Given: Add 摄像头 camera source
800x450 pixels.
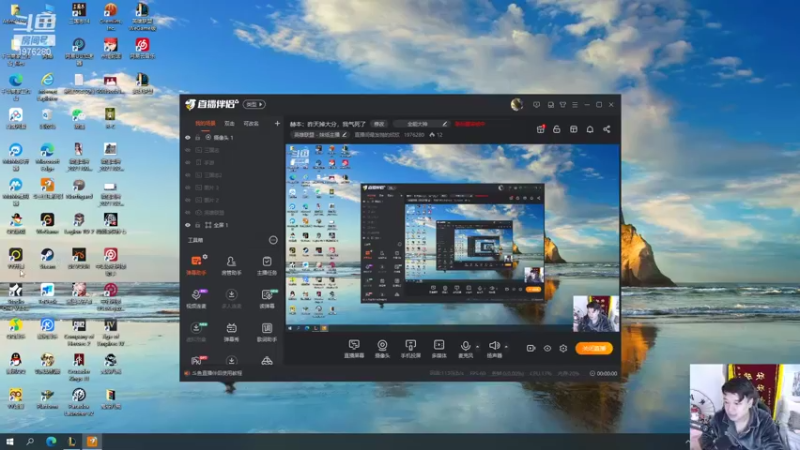Looking at the screenshot, I should 382,348.
